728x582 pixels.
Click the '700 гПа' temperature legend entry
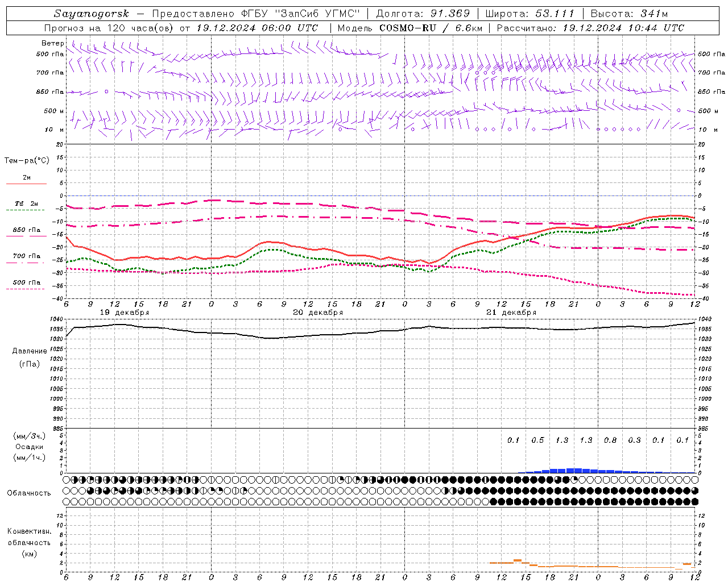coord(27,256)
